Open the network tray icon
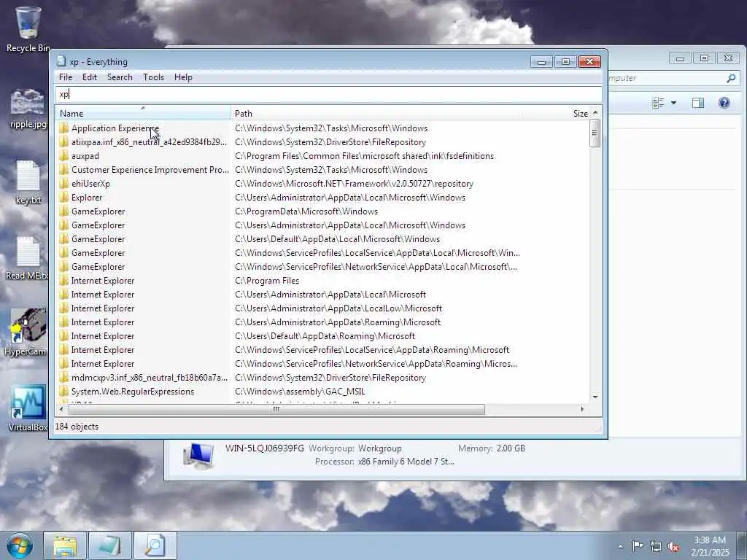The width and height of the screenshot is (747, 560). click(656, 546)
